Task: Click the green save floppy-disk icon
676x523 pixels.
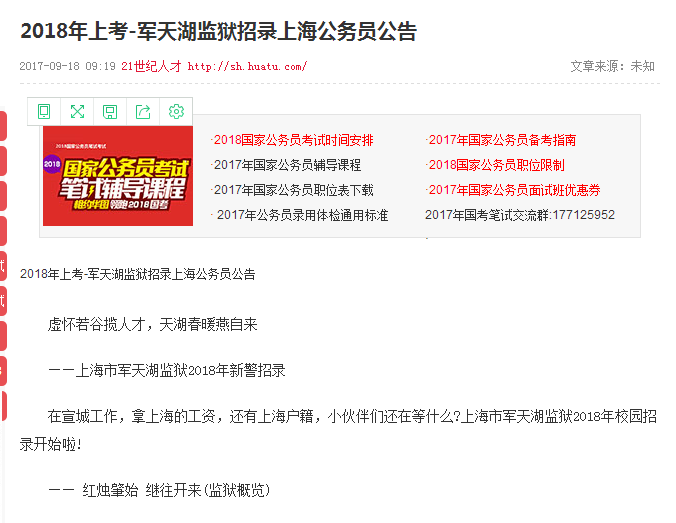Action: [x=110, y=112]
